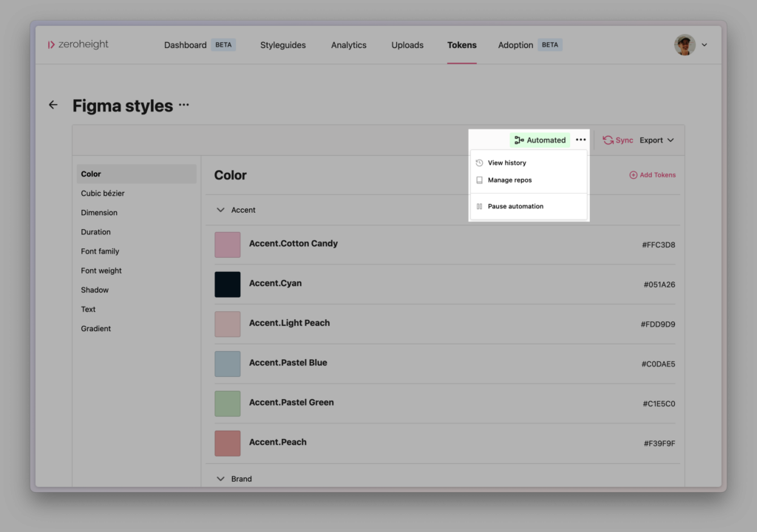This screenshot has height=532, width=757.
Task: Select Font weight token type
Action: (x=137, y=270)
